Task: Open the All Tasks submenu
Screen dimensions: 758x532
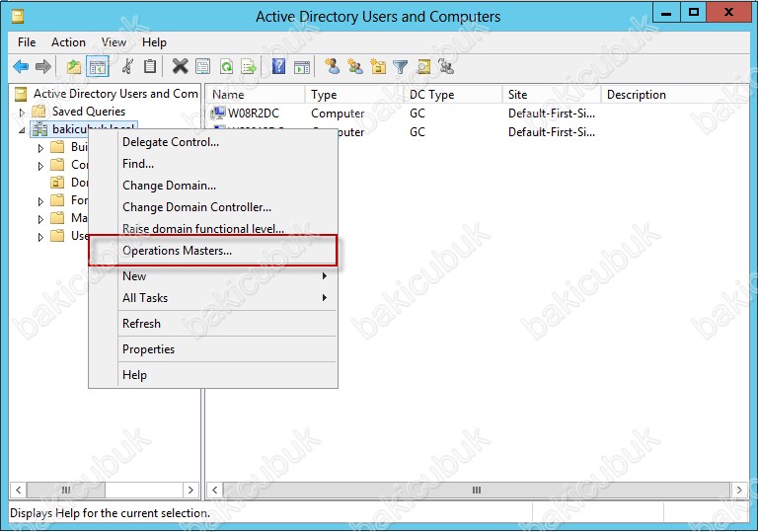Action: pos(213,298)
